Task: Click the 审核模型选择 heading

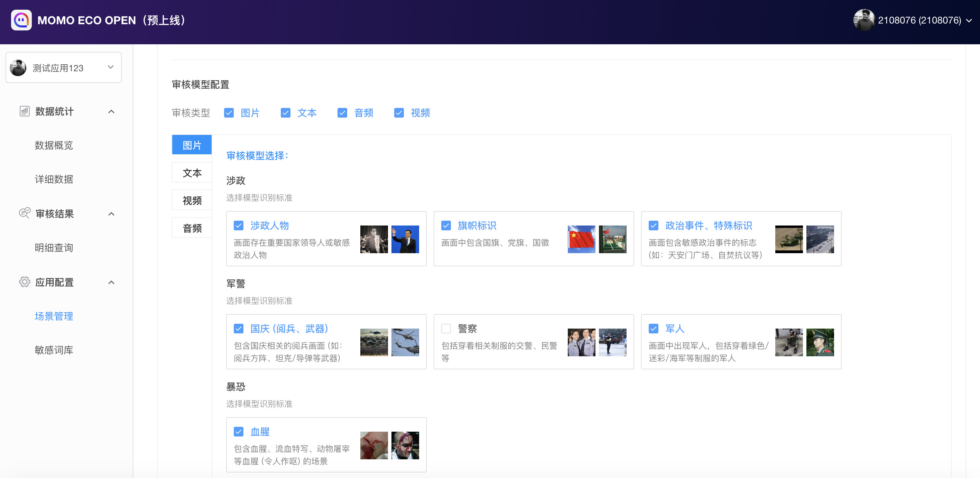Action: pyautogui.click(x=258, y=156)
